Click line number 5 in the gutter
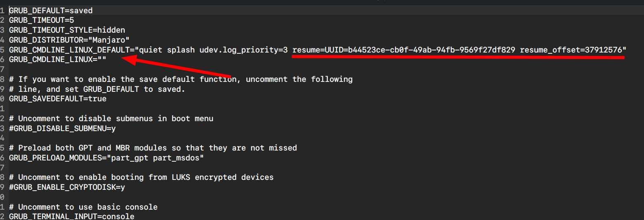This screenshot has width=644, height=220. 2,50
